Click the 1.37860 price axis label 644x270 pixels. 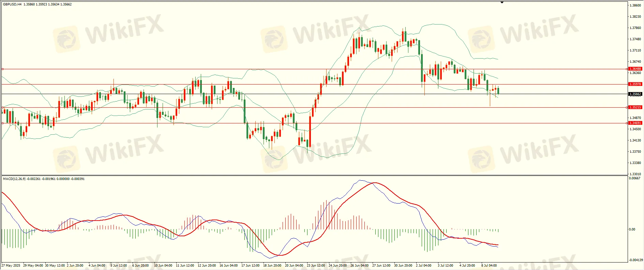pyautogui.click(x=635, y=28)
